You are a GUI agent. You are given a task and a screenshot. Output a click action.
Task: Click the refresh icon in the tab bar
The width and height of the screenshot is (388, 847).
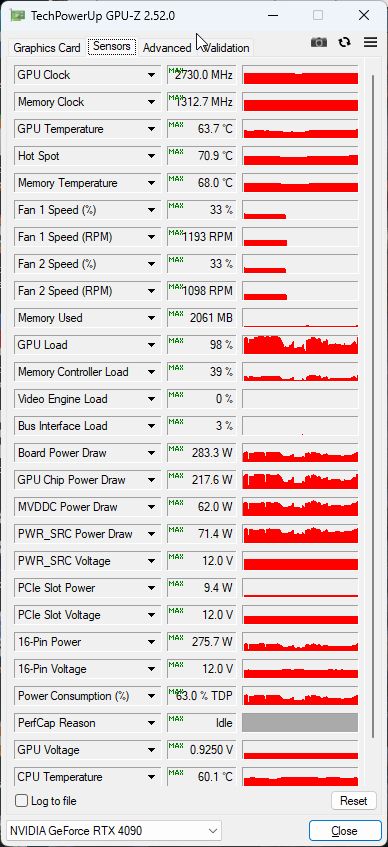click(344, 42)
